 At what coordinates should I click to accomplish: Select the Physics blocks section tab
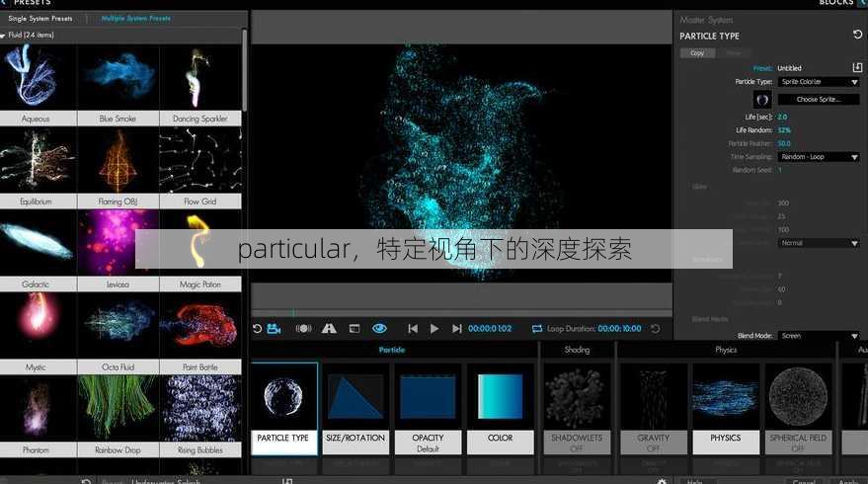pos(726,350)
